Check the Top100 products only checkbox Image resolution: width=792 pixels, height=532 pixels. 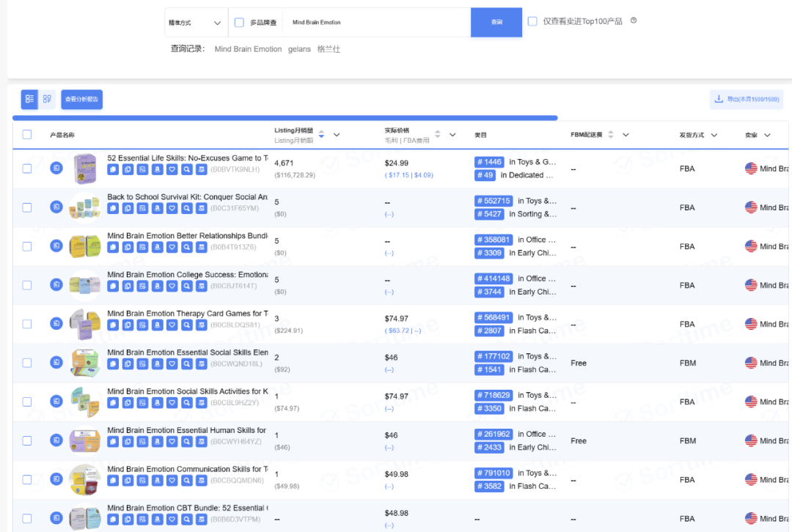(x=532, y=21)
